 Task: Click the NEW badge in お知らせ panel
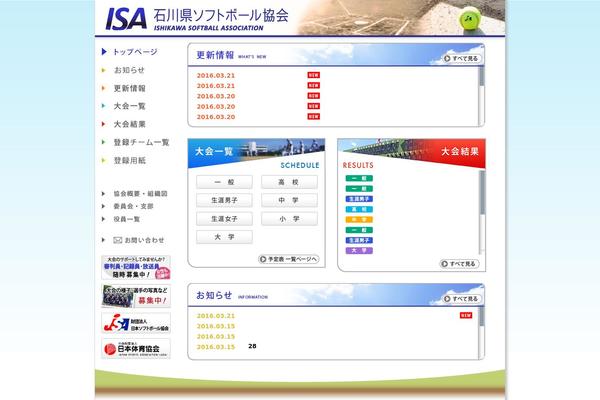pyautogui.click(x=466, y=315)
